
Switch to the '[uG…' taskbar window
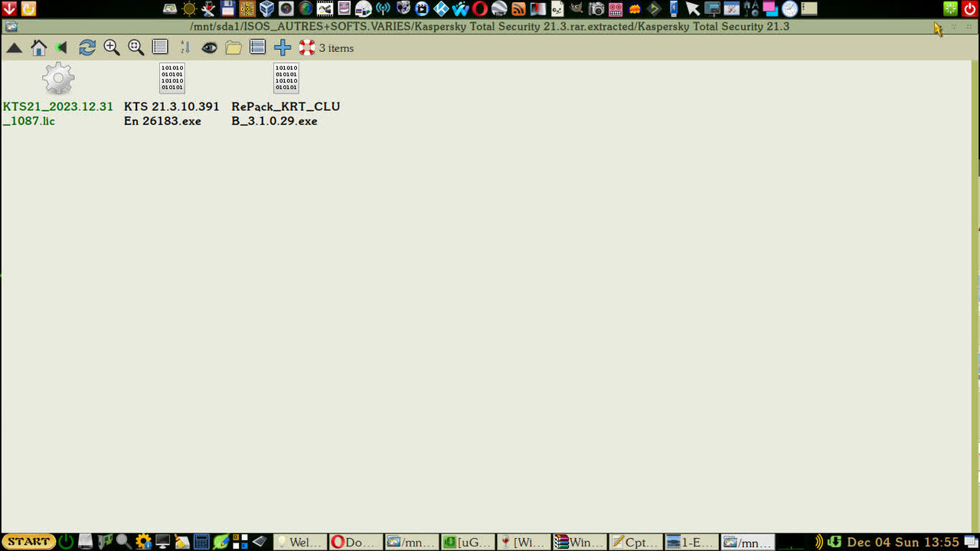(467, 542)
